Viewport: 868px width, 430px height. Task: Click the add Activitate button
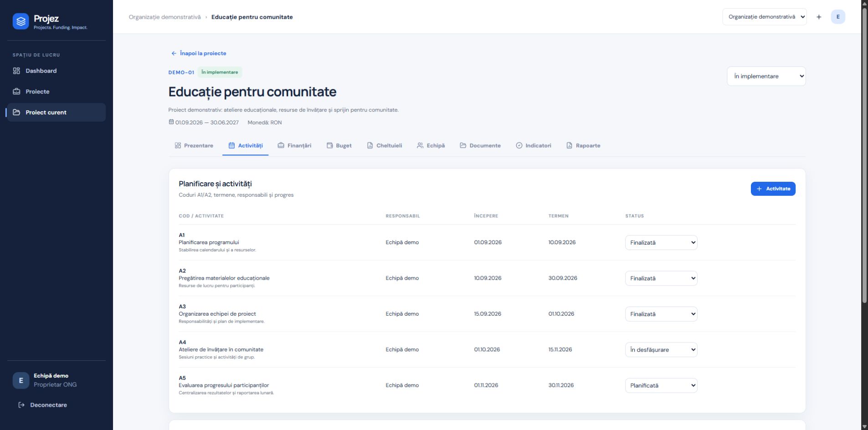(773, 189)
